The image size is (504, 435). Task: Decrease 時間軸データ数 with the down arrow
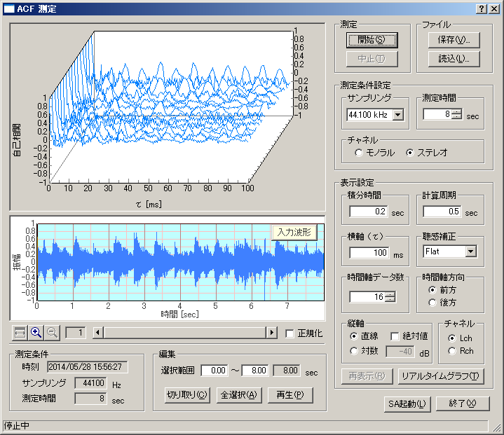(390, 299)
